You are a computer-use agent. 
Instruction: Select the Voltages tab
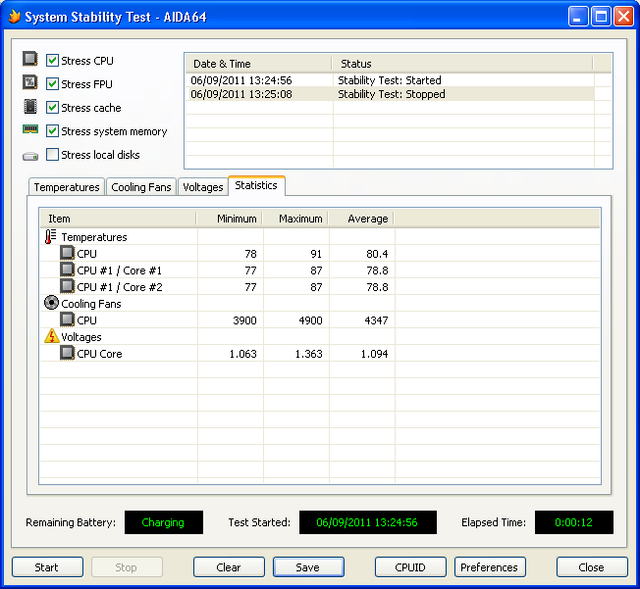203,187
